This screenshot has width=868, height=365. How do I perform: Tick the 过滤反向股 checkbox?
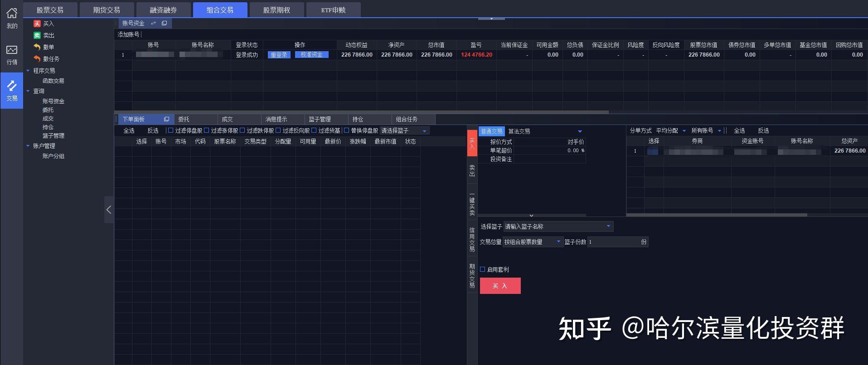(x=278, y=130)
